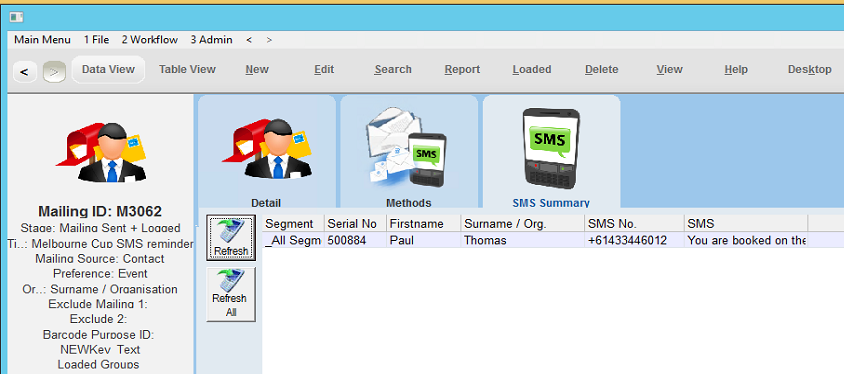Viewport: 844px width, 374px height.
Task: Select Data View button
Action: (x=108, y=69)
